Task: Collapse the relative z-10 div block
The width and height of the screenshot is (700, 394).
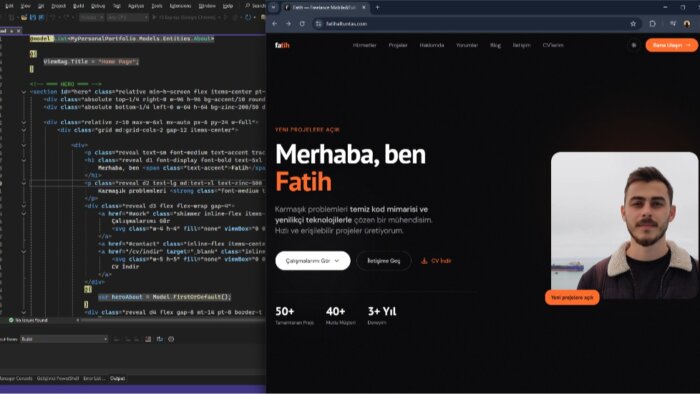Action: pos(24,122)
